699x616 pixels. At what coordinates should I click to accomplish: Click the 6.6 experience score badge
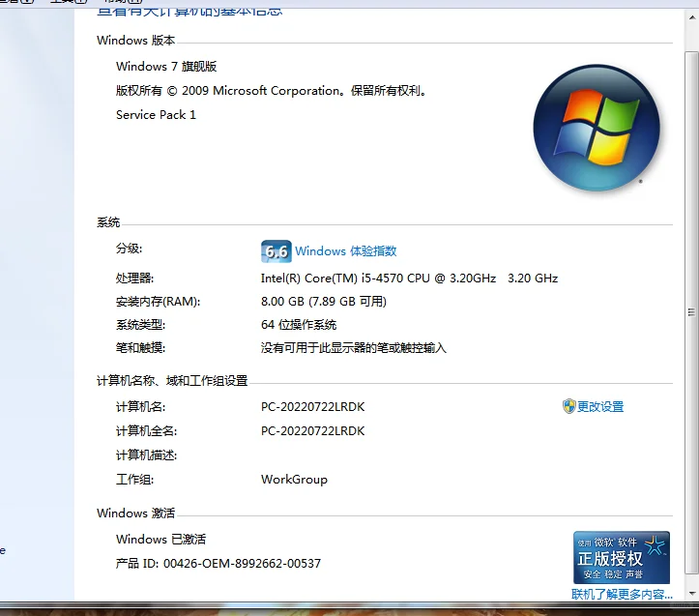(x=276, y=251)
